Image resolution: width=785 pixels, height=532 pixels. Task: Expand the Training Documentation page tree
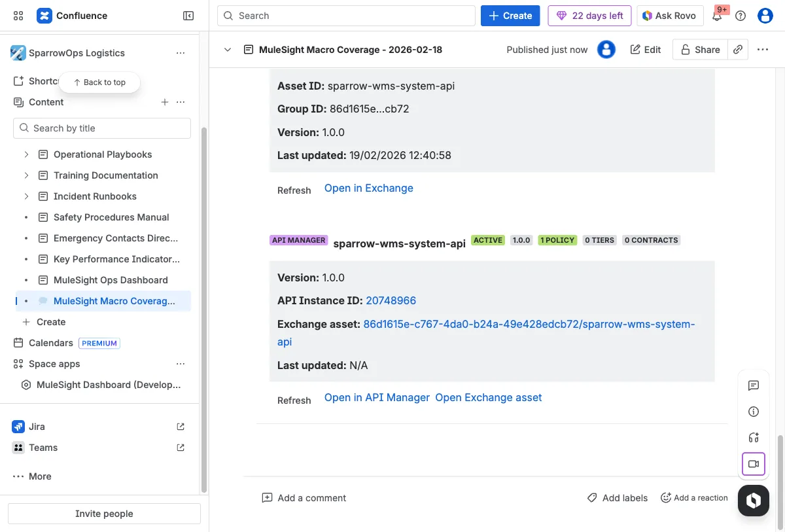(26, 175)
